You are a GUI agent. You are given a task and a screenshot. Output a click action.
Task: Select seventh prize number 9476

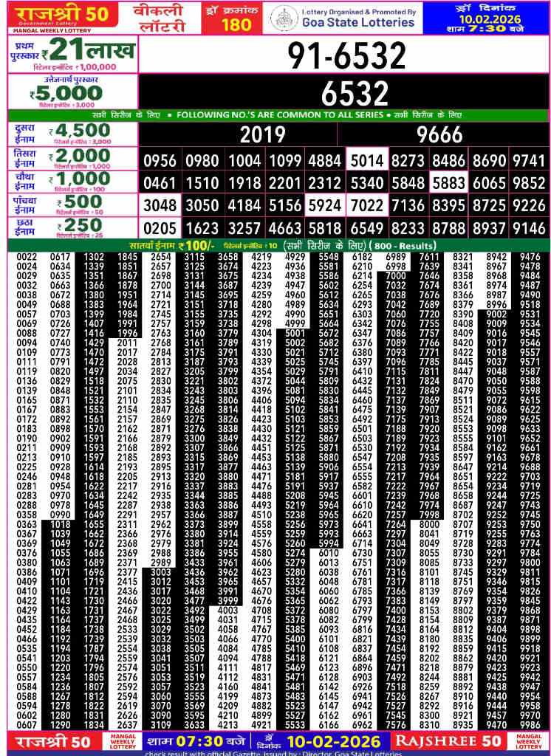pyautogui.click(x=530, y=258)
